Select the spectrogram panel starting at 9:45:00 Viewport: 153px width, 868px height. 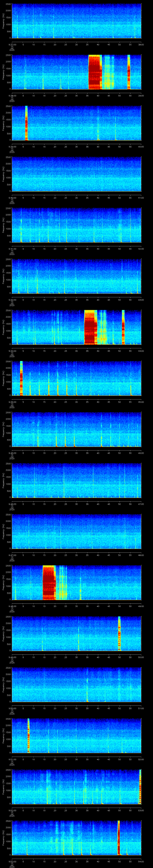[76, 430]
